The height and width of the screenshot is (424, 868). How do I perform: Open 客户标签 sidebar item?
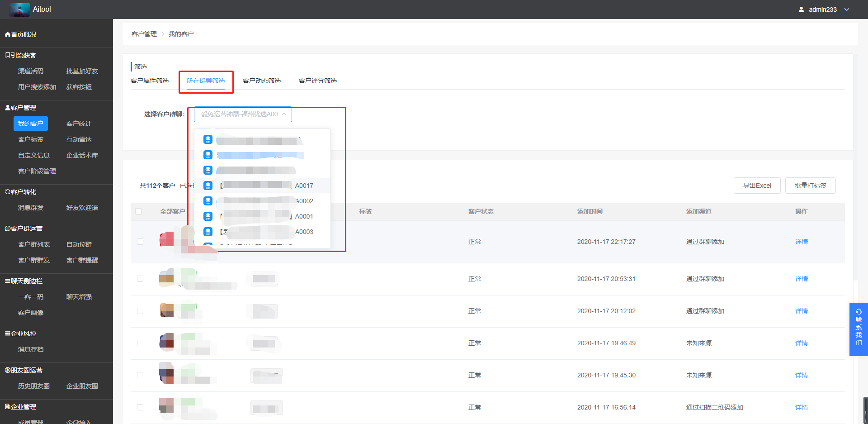click(x=31, y=139)
